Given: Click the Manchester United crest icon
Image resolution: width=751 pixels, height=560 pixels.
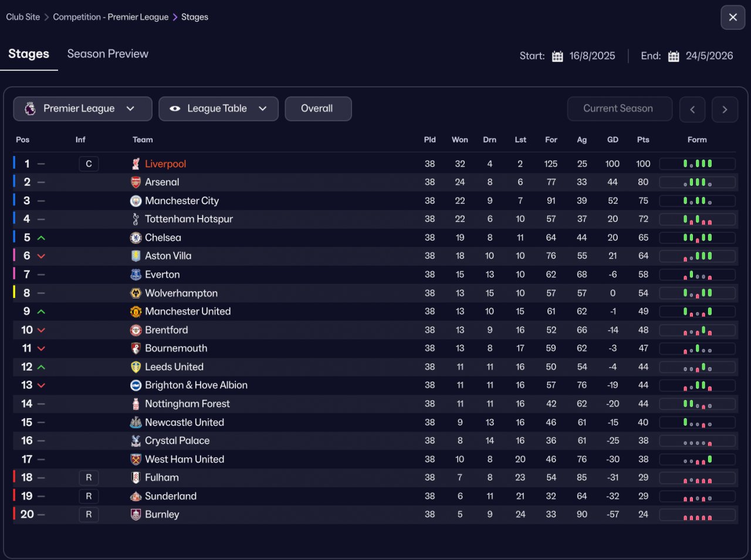Looking at the screenshot, I should pyautogui.click(x=136, y=312).
